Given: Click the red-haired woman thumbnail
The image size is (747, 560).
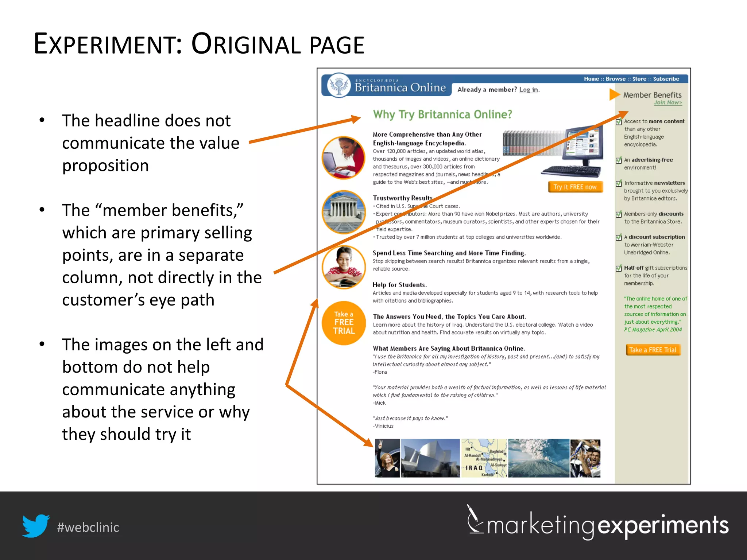Looking at the screenshot, I should point(387,458).
